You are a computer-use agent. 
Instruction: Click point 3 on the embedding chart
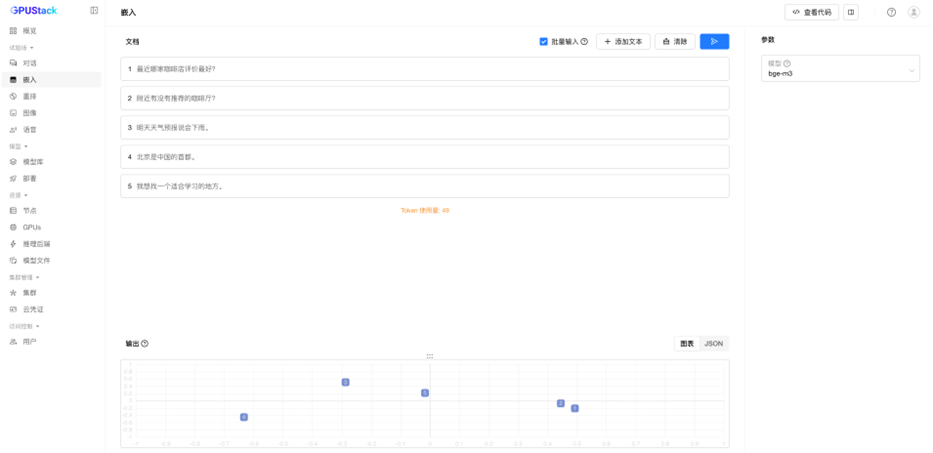point(345,382)
